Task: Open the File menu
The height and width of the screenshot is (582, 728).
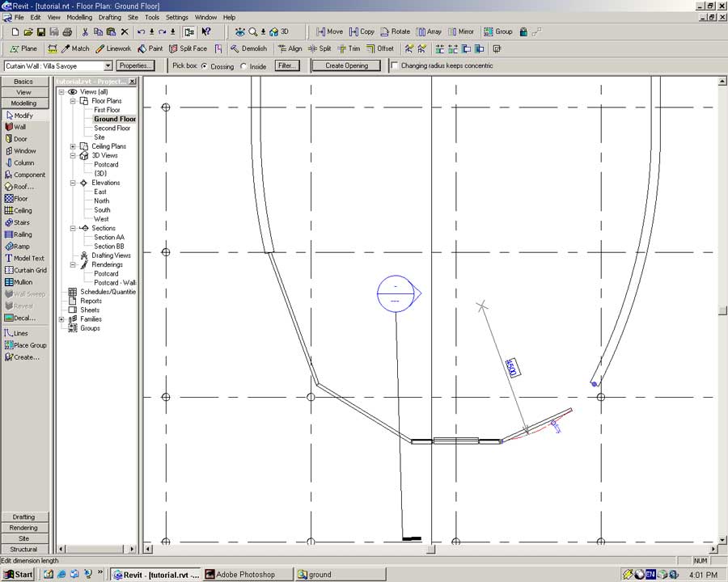Action: click(19, 17)
